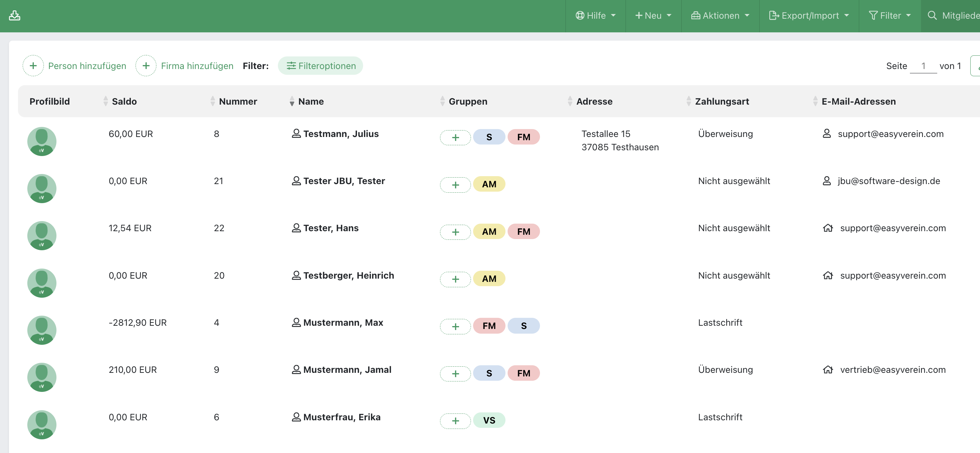Click S badge of Mustermann, Jamal

(x=489, y=373)
